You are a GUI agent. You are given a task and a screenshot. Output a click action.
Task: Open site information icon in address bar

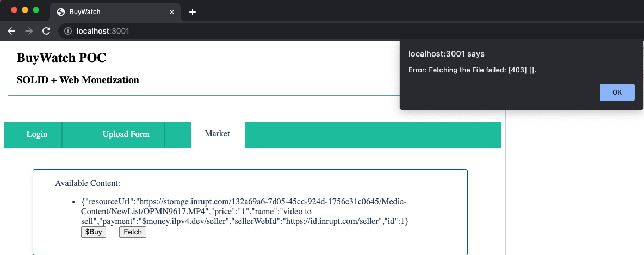coord(68,31)
